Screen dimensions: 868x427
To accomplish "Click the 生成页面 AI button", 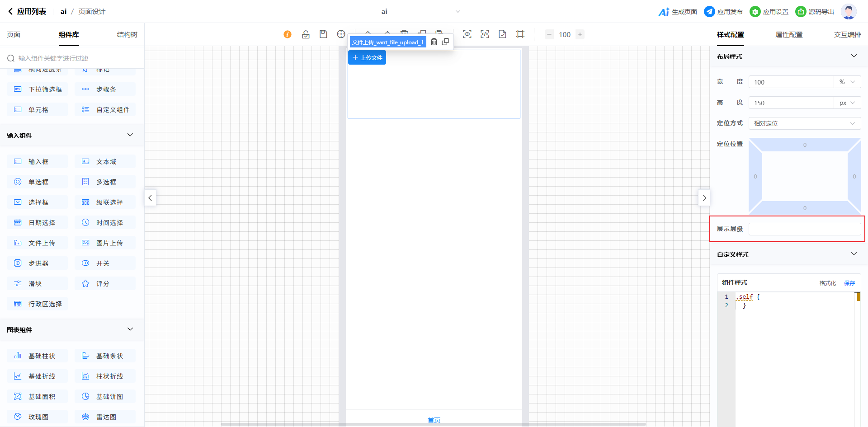I will click(x=678, y=12).
